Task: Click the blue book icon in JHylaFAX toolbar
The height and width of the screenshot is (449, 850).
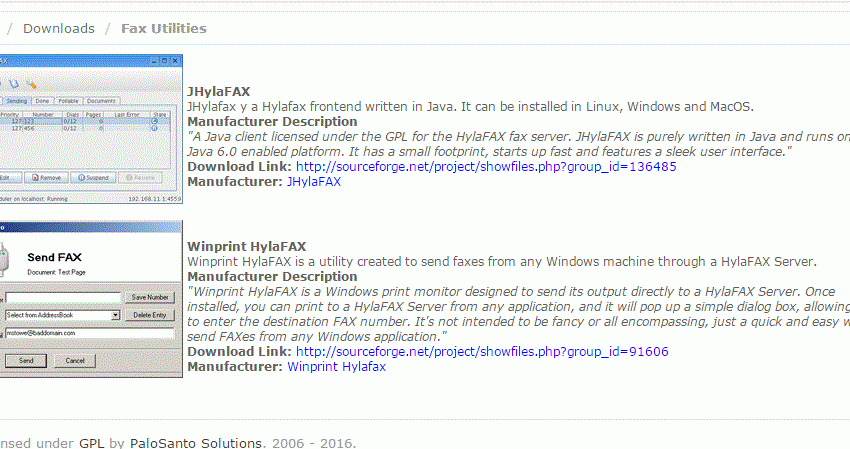Action: click(13, 84)
